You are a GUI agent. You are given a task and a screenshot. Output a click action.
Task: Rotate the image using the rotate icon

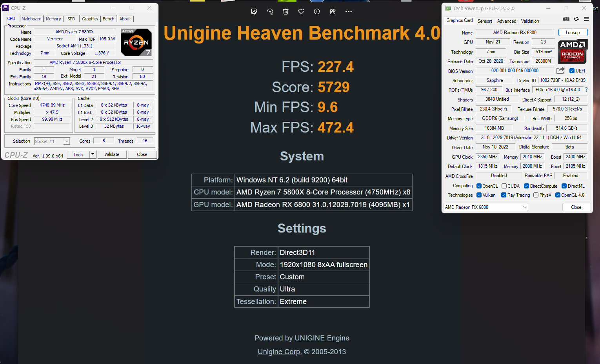[270, 12]
